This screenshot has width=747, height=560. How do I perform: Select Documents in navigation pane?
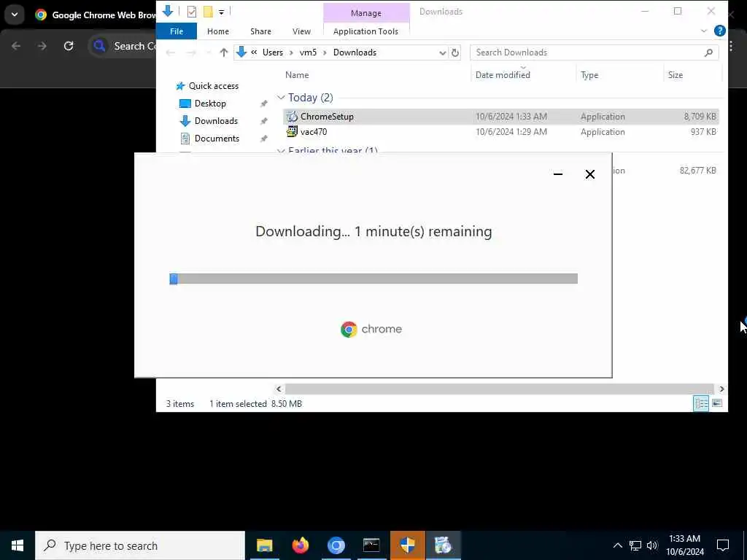pos(217,139)
